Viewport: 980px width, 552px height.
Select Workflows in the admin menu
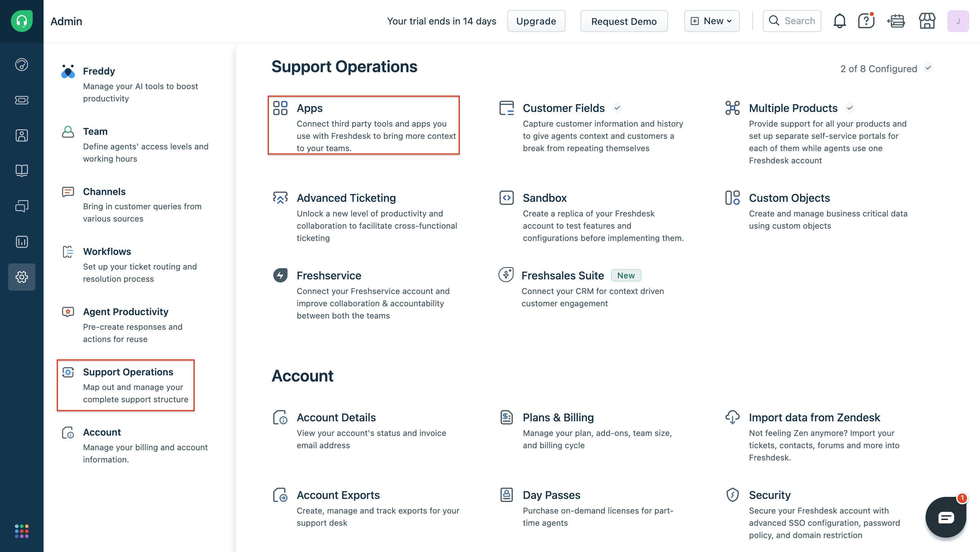[x=107, y=251]
